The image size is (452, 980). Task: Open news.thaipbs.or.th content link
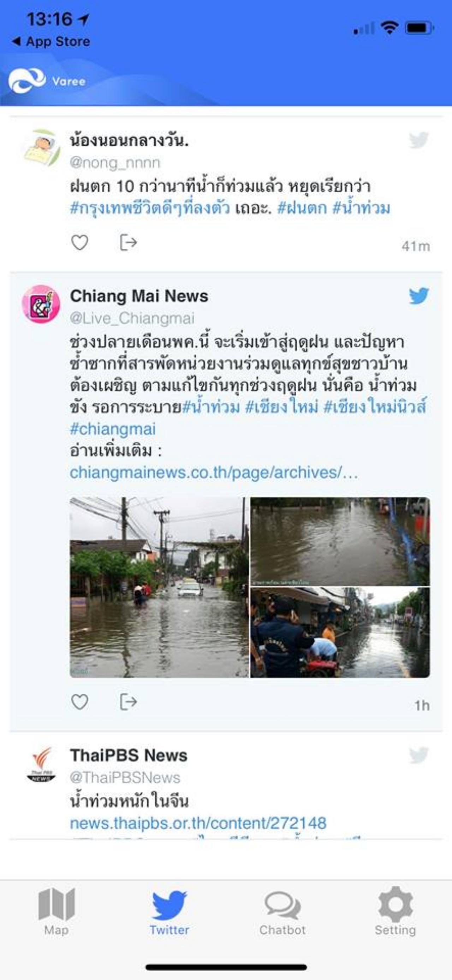point(198,823)
